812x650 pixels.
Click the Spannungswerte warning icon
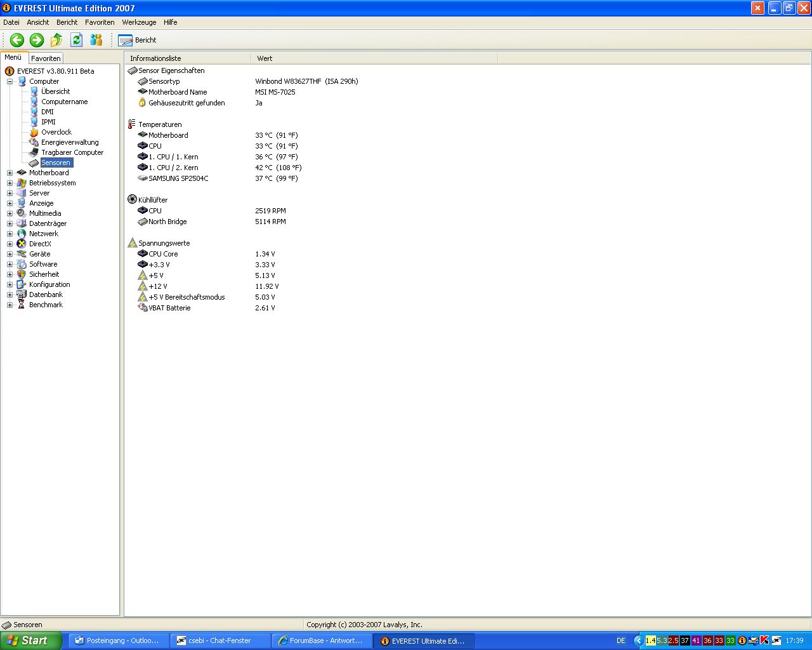pos(132,243)
